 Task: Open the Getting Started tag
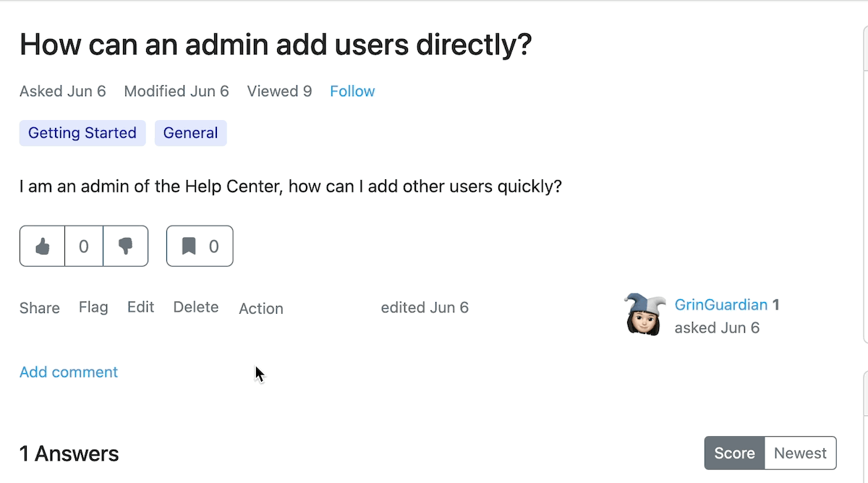click(82, 133)
